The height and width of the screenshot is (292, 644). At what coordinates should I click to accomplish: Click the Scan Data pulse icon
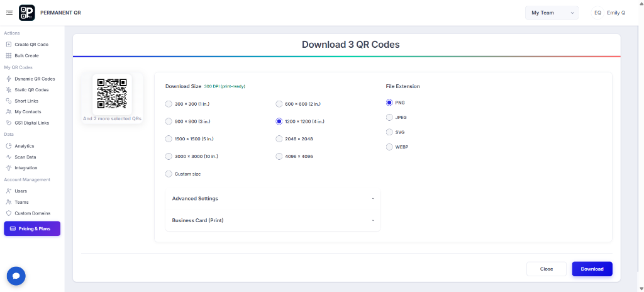click(x=9, y=157)
